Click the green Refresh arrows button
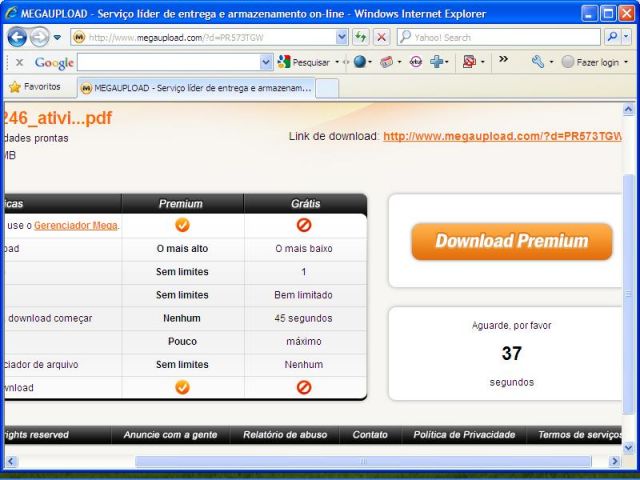This screenshot has width=640, height=480. click(361, 38)
